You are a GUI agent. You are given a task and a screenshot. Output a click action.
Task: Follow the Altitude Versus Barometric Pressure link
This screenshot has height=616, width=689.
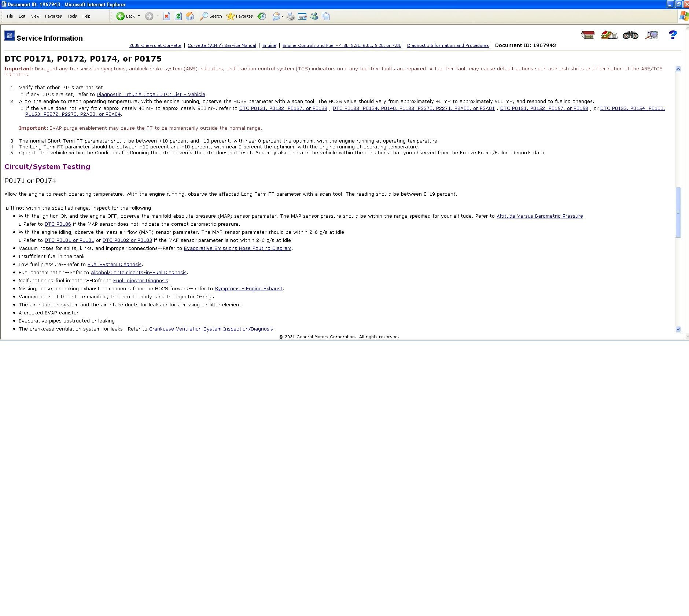pyautogui.click(x=539, y=216)
